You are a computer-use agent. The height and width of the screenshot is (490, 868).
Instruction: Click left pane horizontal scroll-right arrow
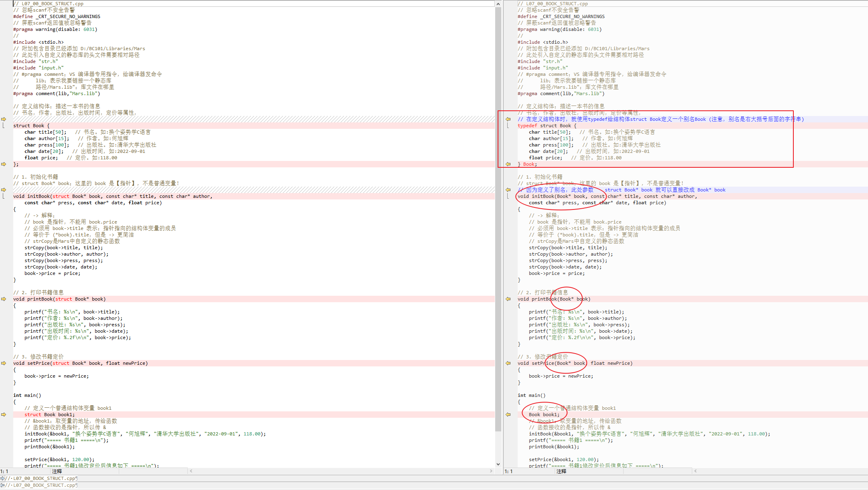(491, 471)
